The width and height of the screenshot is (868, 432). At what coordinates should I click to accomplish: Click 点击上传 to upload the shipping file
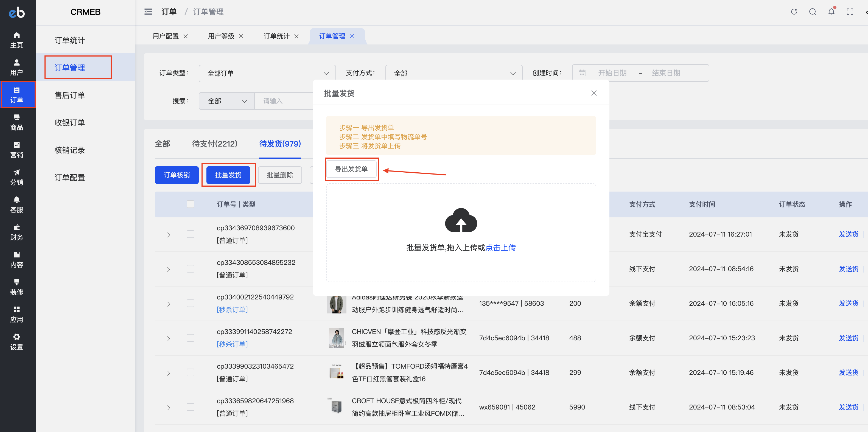(x=501, y=248)
